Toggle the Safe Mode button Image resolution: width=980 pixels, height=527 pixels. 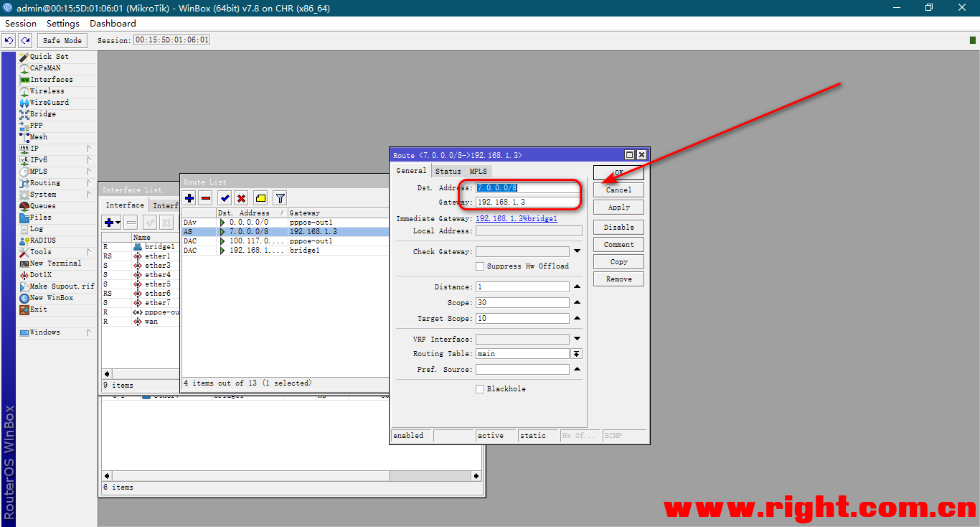[62, 40]
